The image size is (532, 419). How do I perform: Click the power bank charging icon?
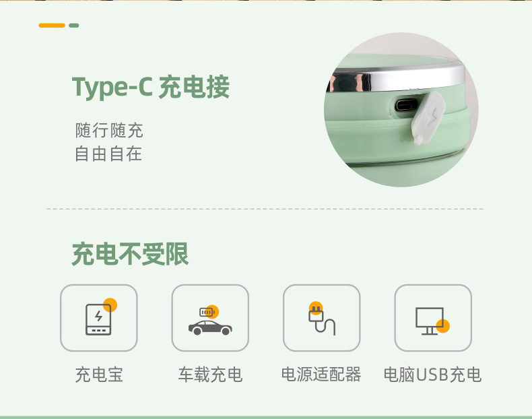click(99, 318)
